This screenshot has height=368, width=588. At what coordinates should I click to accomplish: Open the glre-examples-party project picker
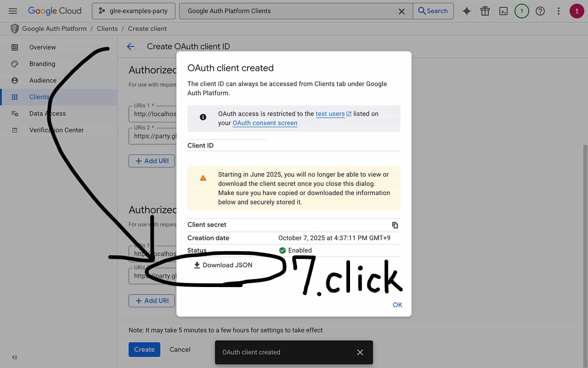point(134,11)
